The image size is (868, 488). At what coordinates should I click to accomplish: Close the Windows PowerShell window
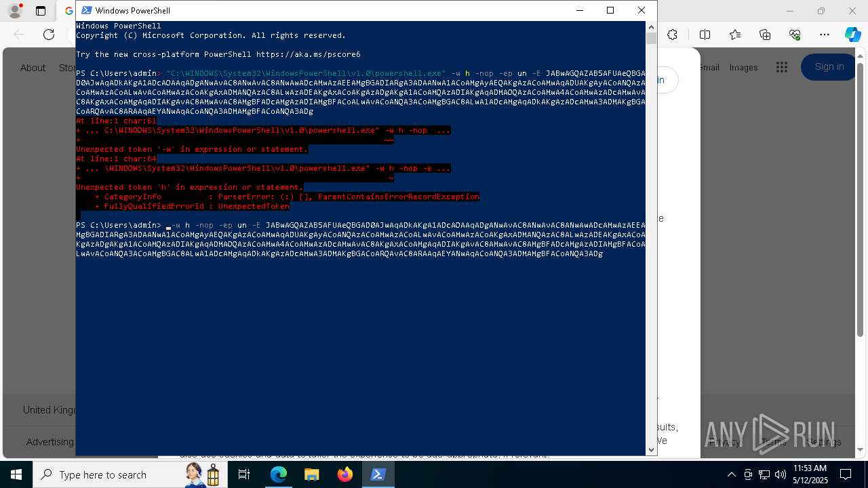click(642, 10)
